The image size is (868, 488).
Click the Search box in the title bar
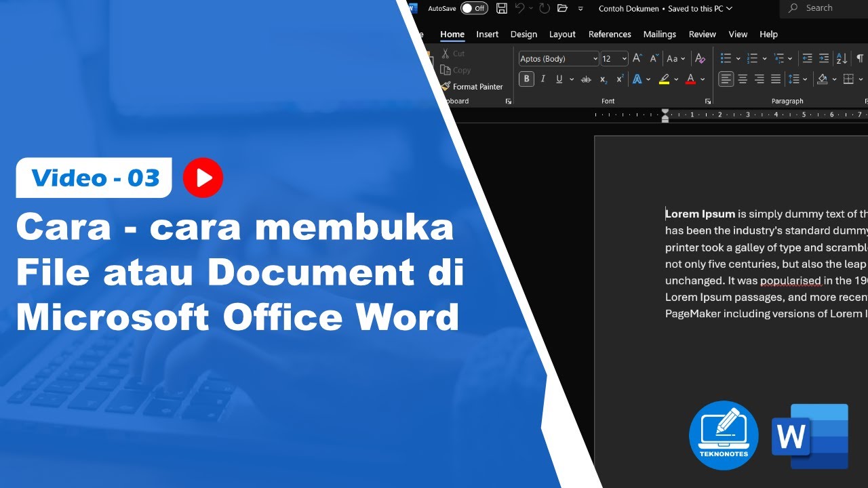(824, 8)
